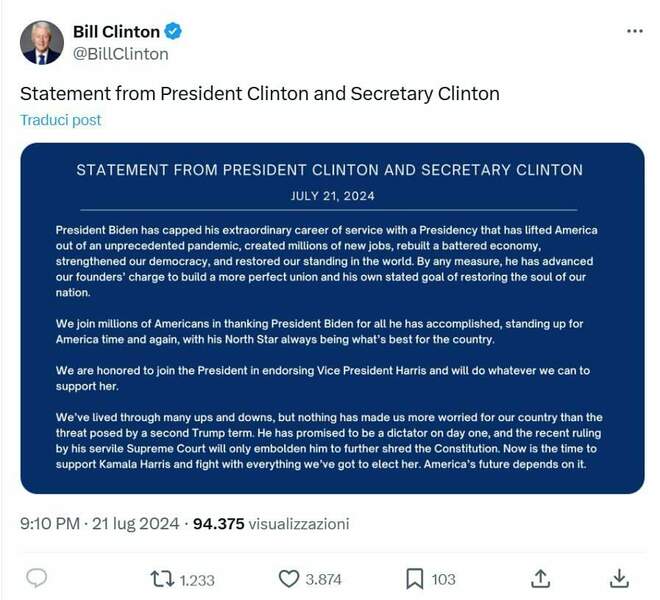The image size is (660, 600).
Task: Open the more options three-dot menu
Action: pyautogui.click(x=634, y=31)
